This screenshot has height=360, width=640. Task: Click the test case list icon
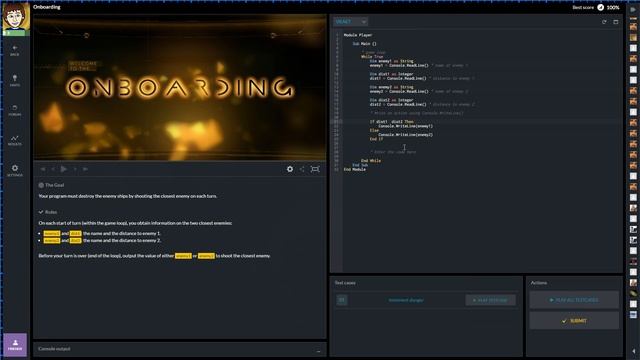click(342, 300)
